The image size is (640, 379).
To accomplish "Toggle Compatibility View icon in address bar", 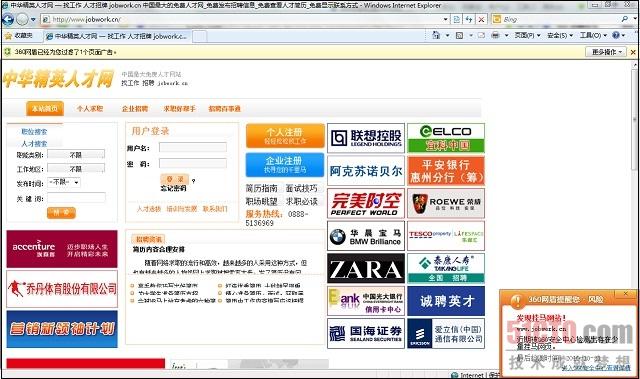I will 456,19.
